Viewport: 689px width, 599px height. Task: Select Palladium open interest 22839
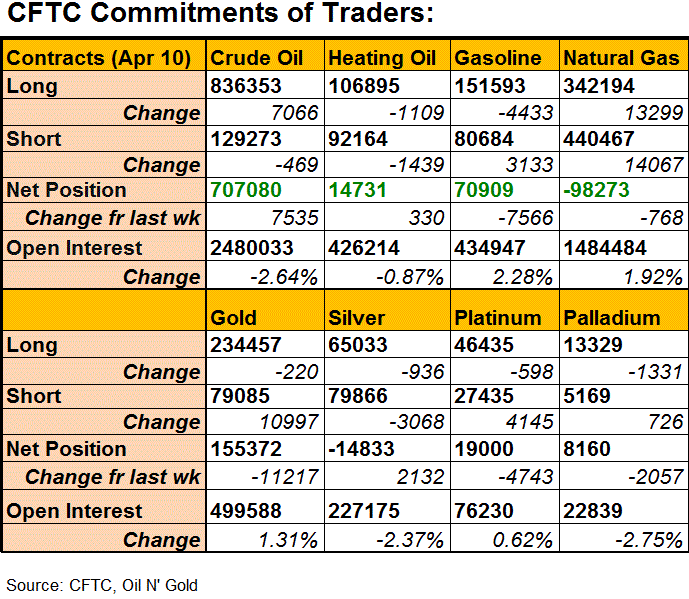click(x=594, y=511)
